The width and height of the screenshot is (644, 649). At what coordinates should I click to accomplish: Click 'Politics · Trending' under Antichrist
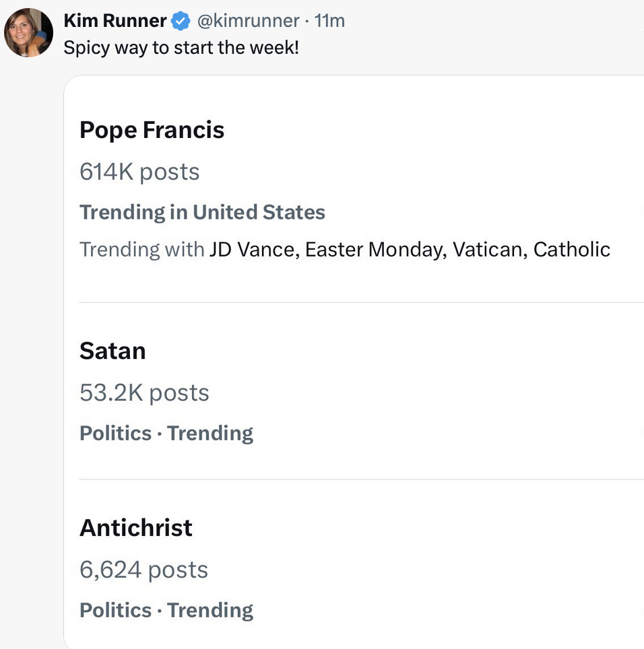pyautogui.click(x=166, y=610)
